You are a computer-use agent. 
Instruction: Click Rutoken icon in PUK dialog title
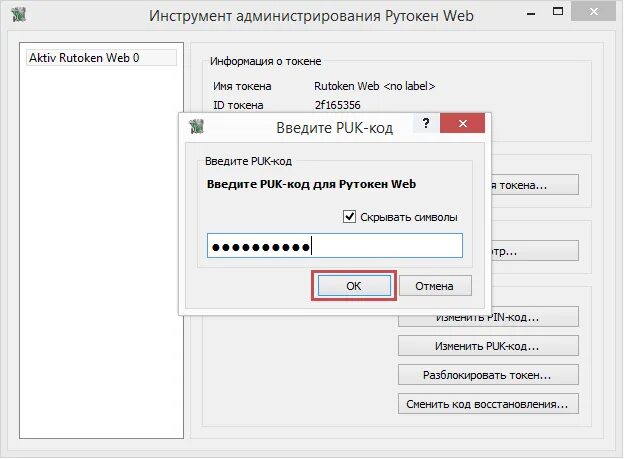196,126
